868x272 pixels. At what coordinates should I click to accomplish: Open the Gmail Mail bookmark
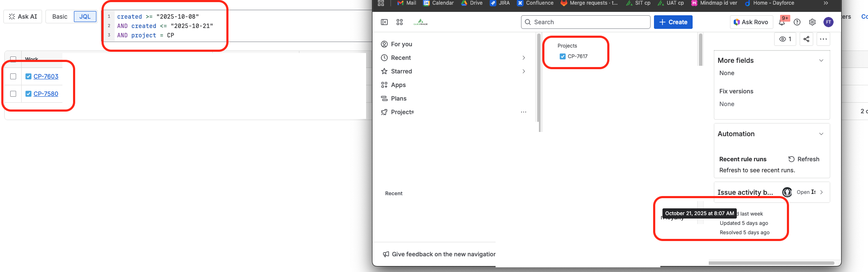(x=406, y=3)
